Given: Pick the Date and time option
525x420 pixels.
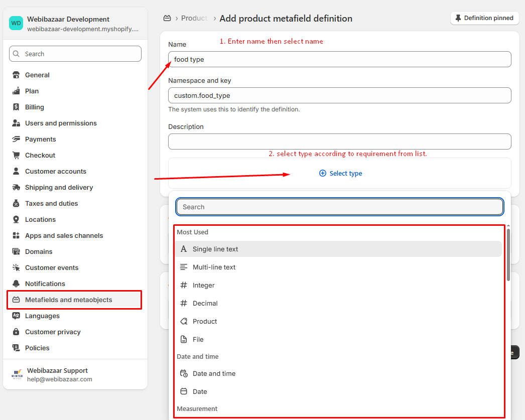Looking at the screenshot, I should (x=214, y=374).
